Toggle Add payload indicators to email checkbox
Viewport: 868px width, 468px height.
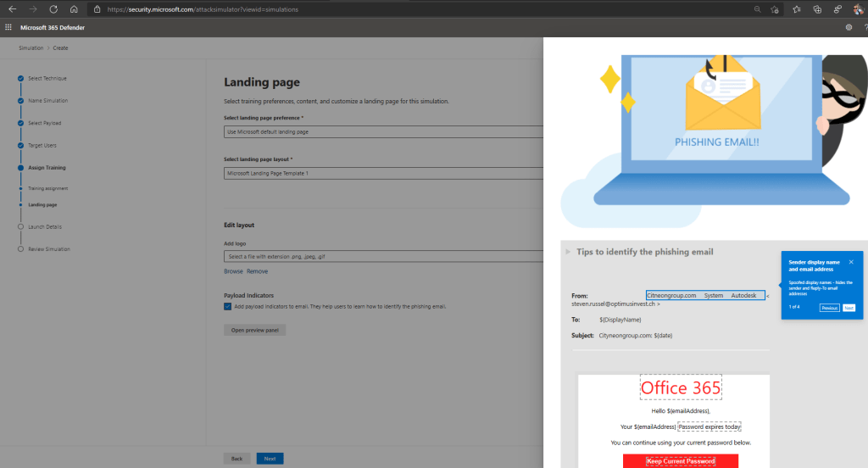(x=228, y=306)
